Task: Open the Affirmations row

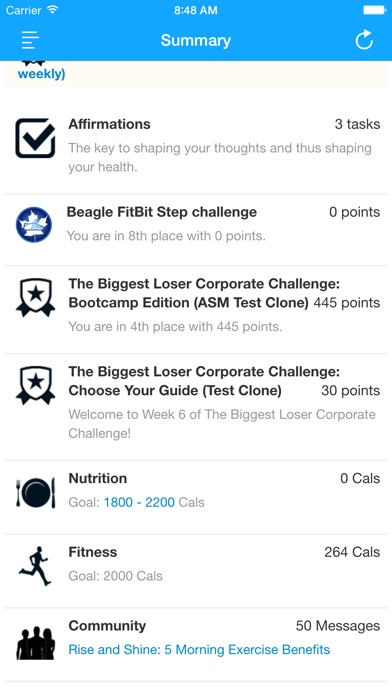Action: (x=196, y=148)
